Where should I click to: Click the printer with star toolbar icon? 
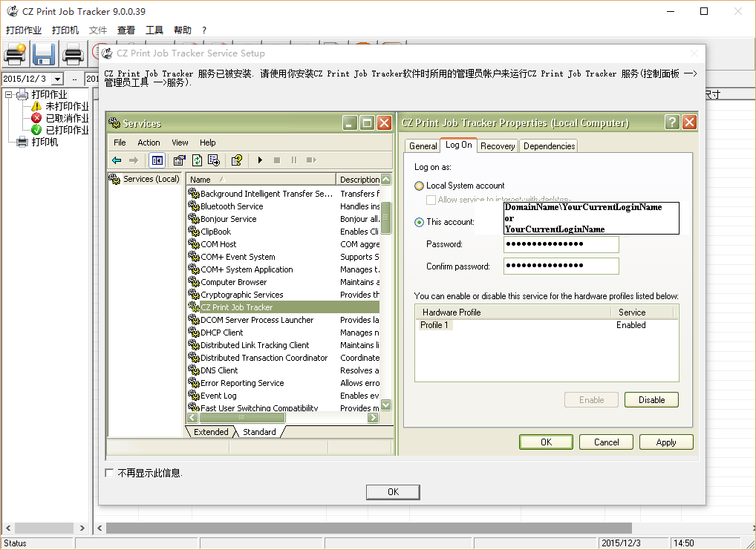click(16, 54)
